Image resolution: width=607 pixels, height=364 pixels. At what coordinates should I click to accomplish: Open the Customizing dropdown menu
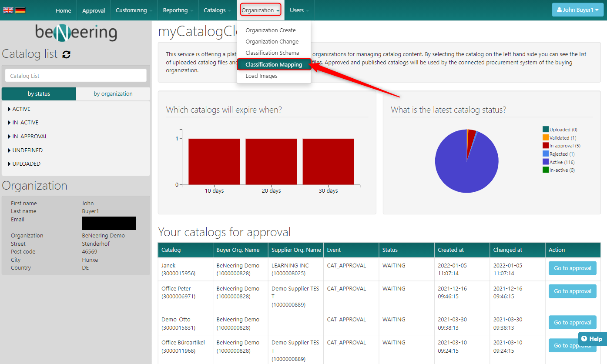point(134,10)
